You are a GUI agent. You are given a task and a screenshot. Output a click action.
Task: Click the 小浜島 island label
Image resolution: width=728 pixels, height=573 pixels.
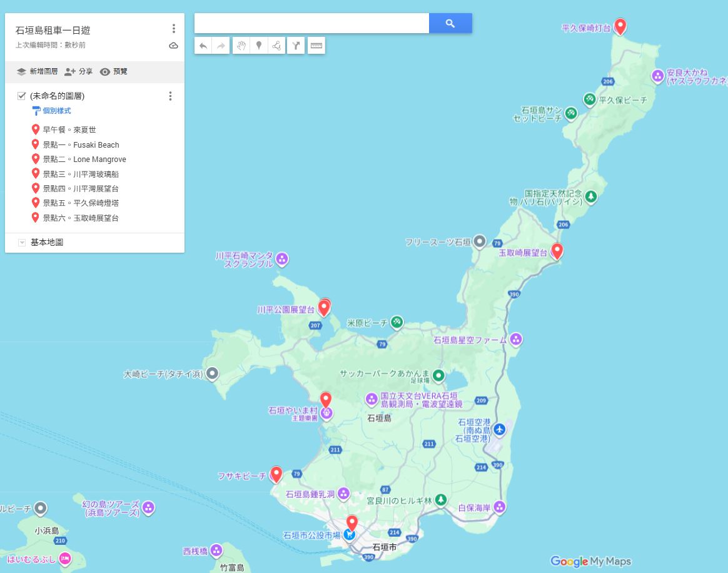[47, 530]
